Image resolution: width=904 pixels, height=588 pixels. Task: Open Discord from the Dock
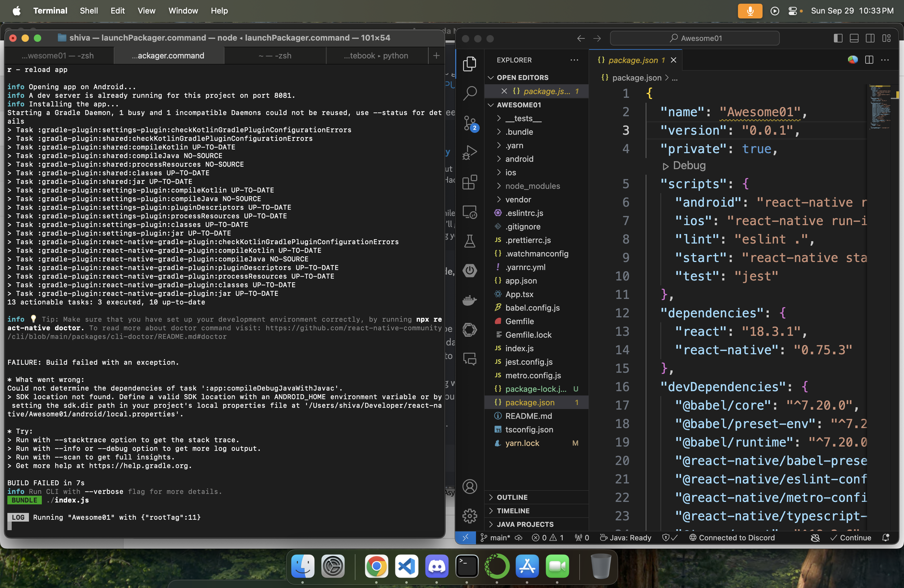pos(436,566)
